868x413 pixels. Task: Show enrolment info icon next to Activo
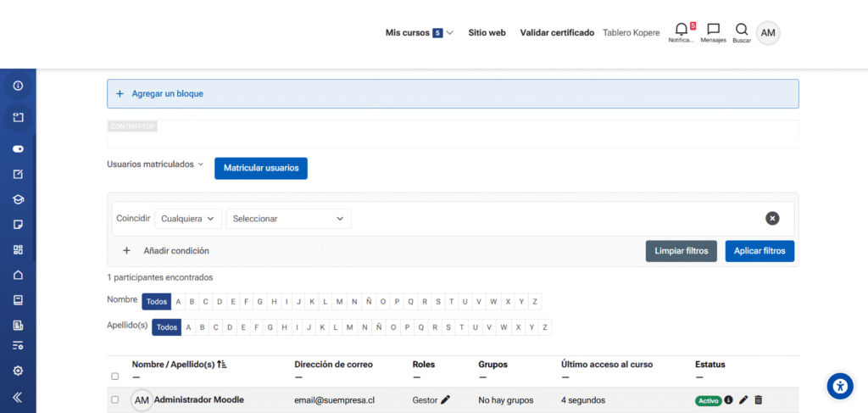[x=728, y=399]
